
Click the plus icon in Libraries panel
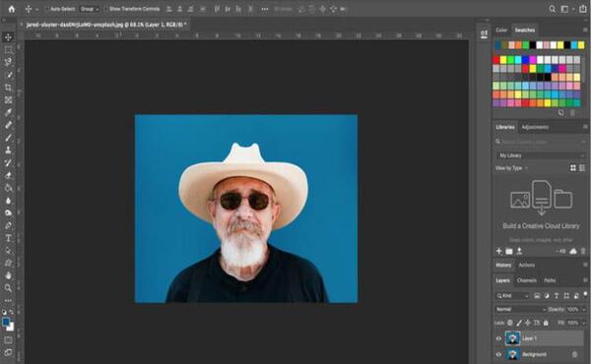click(x=499, y=251)
